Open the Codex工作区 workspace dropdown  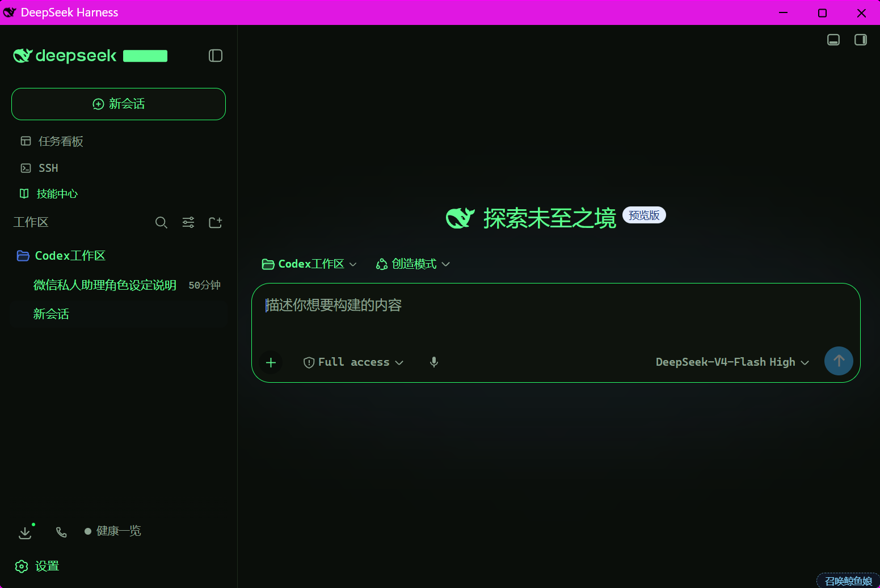click(309, 264)
